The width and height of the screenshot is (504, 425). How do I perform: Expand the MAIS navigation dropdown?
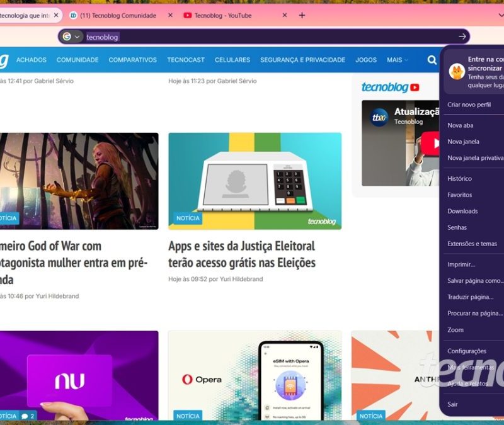click(398, 60)
